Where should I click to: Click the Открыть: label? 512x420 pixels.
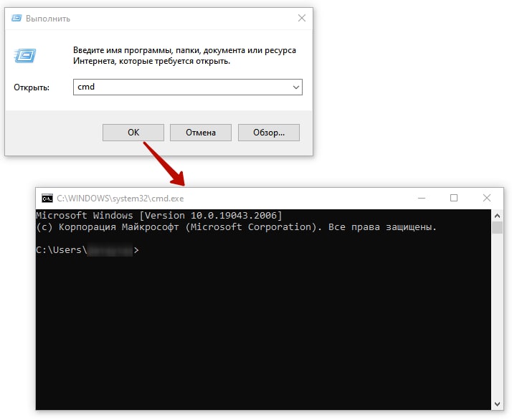coord(32,87)
